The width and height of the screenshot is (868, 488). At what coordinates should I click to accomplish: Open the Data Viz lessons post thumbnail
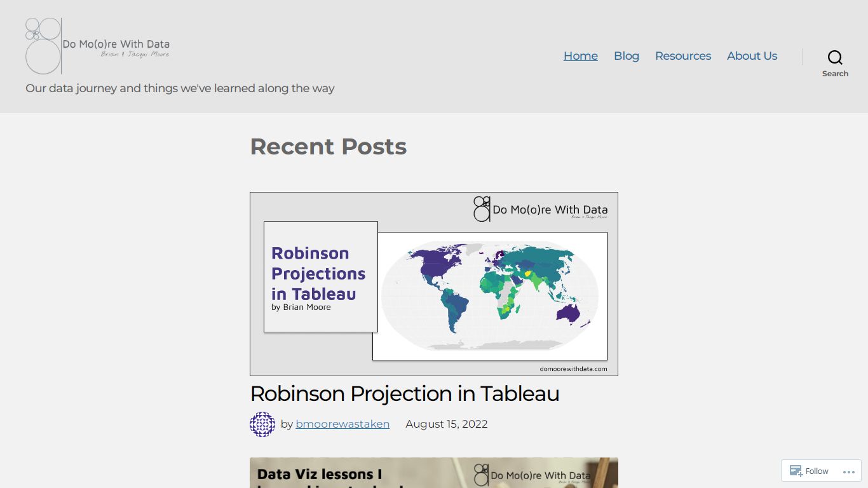click(434, 473)
